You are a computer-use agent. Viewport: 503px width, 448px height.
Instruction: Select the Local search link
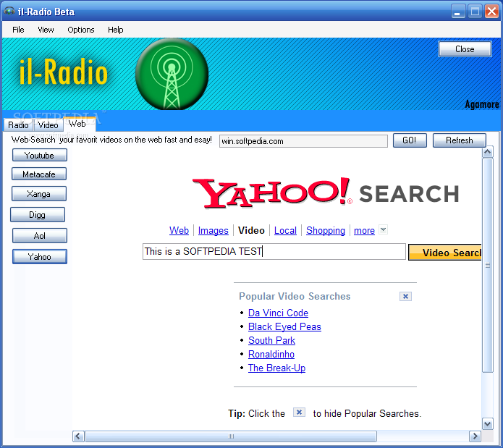[x=285, y=230]
